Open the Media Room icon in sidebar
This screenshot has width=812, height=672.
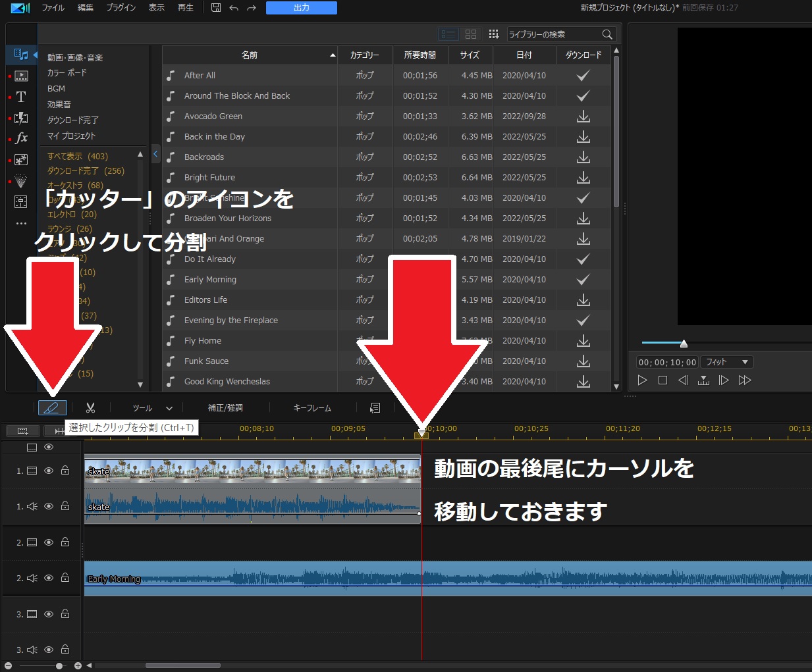click(21, 55)
